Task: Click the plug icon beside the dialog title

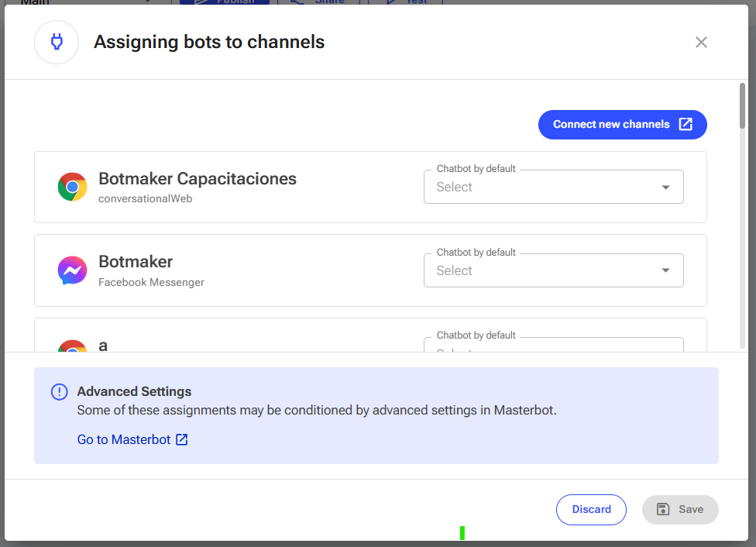Action: (57, 42)
